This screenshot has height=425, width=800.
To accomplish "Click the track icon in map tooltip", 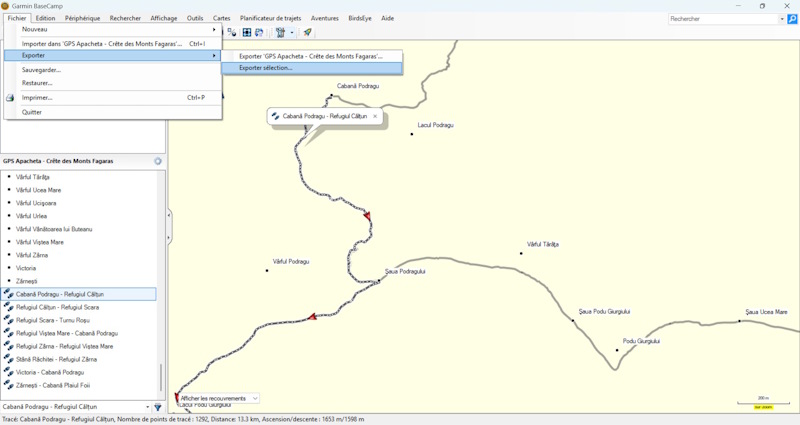I will [x=276, y=116].
